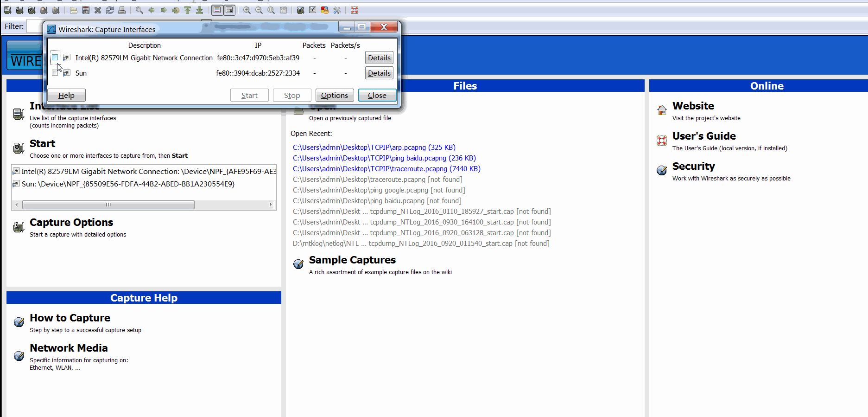Go back in packet history
The height and width of the screenshot is (417, 868).
(152, 10)
